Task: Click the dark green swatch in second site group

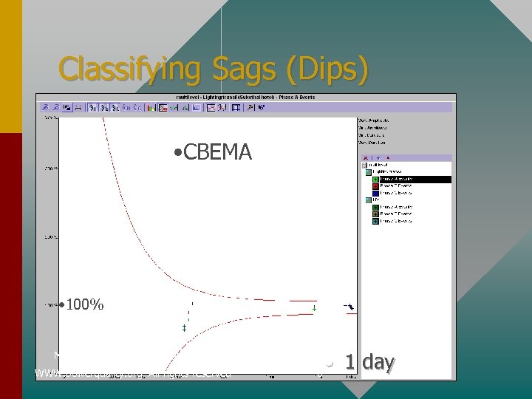Action: click(x=375, y=208)
